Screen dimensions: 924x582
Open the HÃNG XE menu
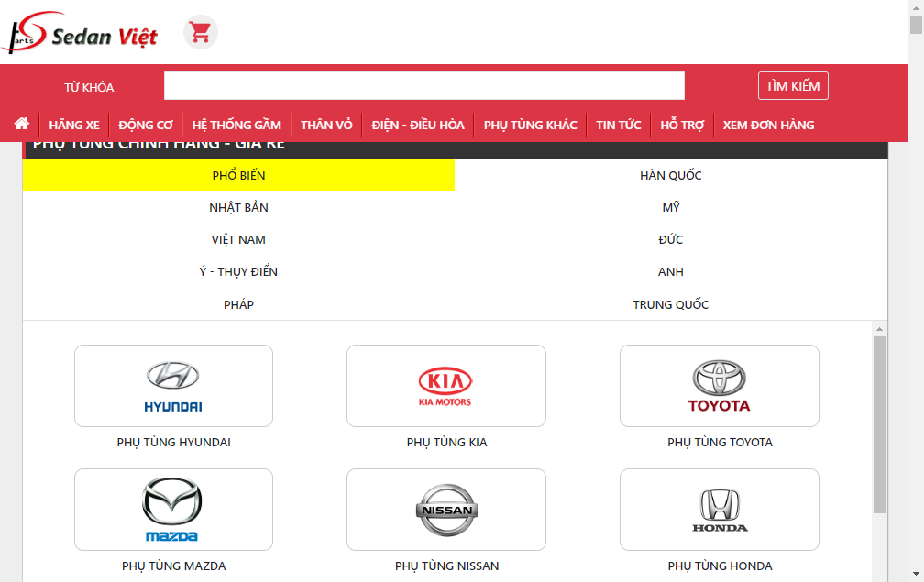tap(74, 125)
